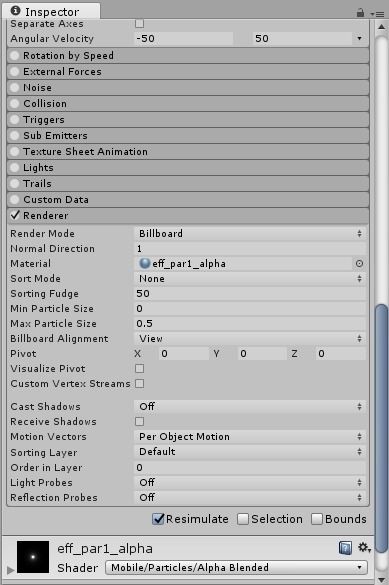Open material object picker circle icon

[x=359, y=264]
